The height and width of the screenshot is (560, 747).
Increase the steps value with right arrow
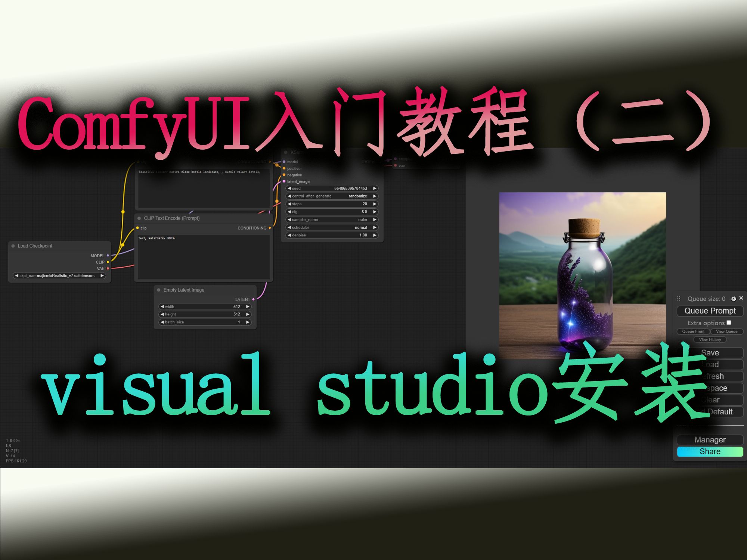[x=375, y=204]
